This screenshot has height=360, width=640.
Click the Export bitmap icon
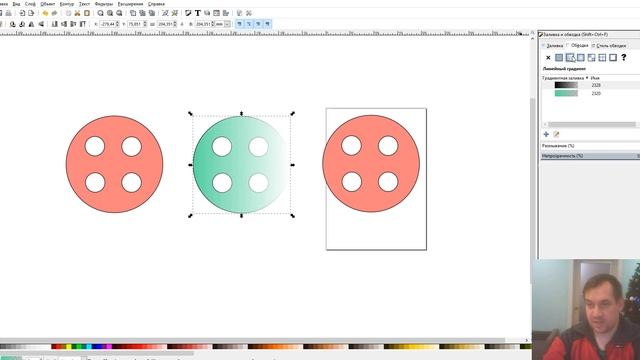[x=31, y=13]
